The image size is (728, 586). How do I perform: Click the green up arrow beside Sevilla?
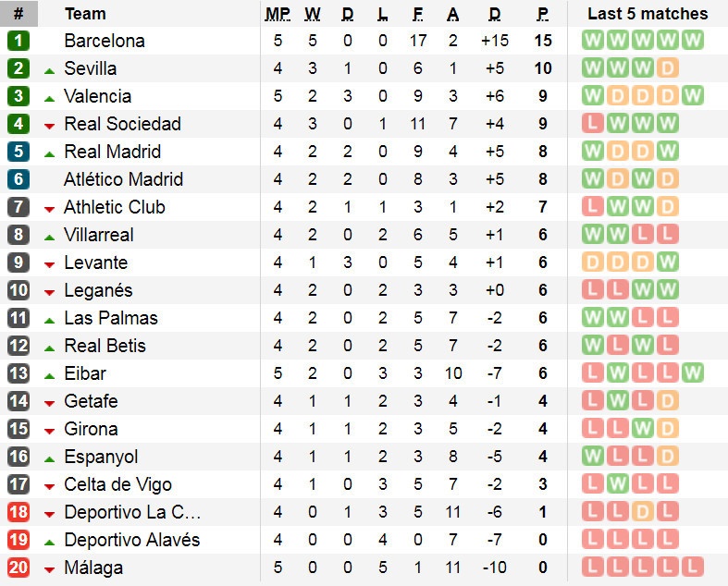(49, 69)
